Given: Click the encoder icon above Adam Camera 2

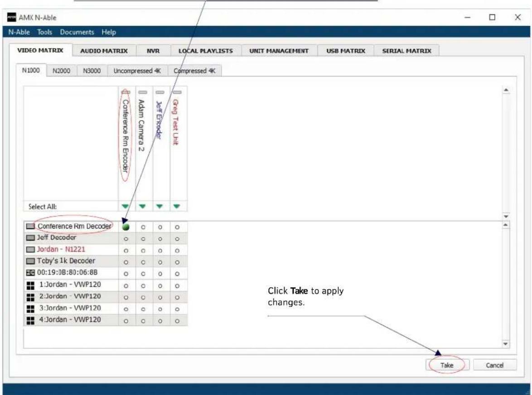Looking at the screenshot, I should 143,93.
